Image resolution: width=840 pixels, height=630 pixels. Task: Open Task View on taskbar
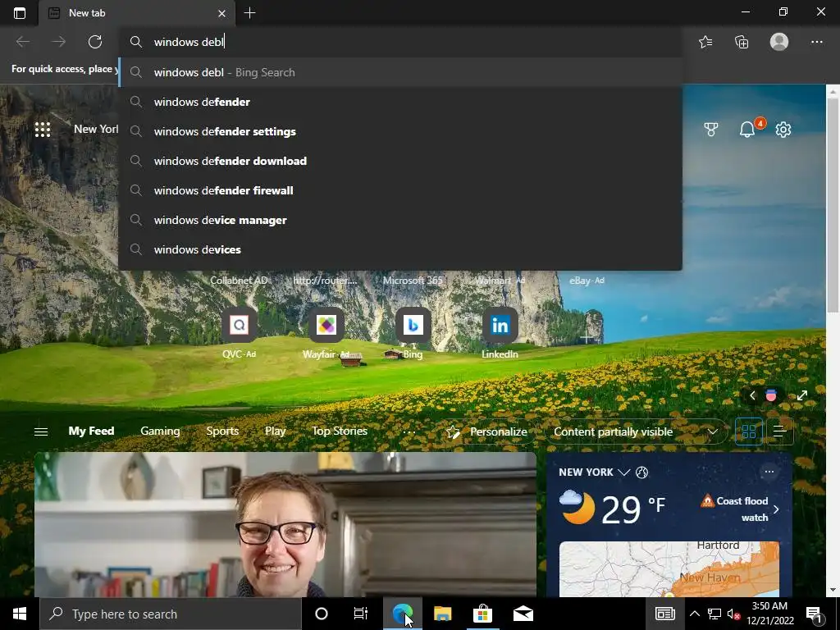click(x=361, y=614)
